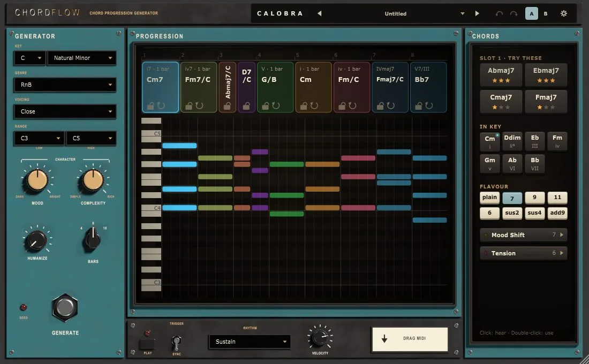The height and width of the screenshot is (364, 589).
Task: Toggle the Play button
Action: (x=147, y=344)
